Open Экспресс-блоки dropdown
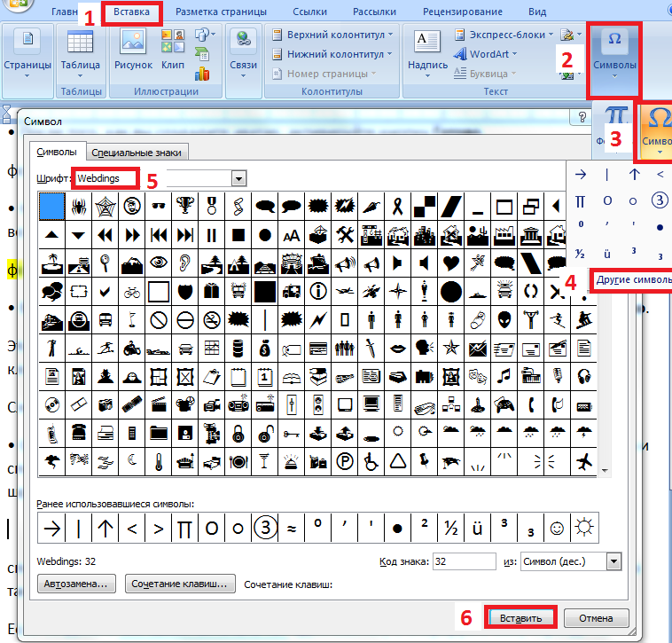This screenshot has width=672, height=643. coord(504,35)
